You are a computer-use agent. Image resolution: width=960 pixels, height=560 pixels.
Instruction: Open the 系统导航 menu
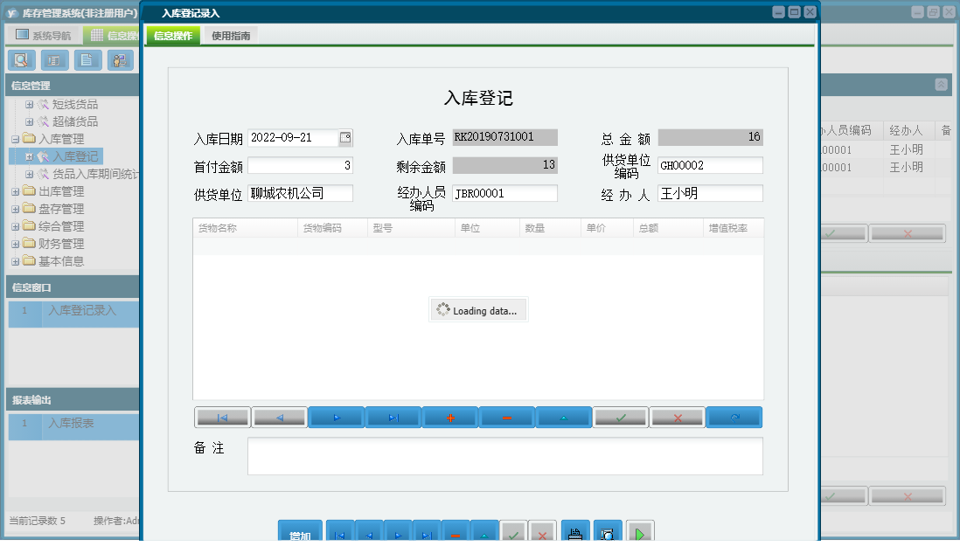click(x=45, y=37)
